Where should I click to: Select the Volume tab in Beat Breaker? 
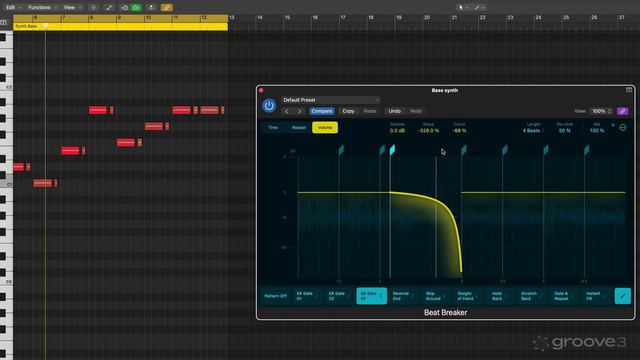click(325, 128)
